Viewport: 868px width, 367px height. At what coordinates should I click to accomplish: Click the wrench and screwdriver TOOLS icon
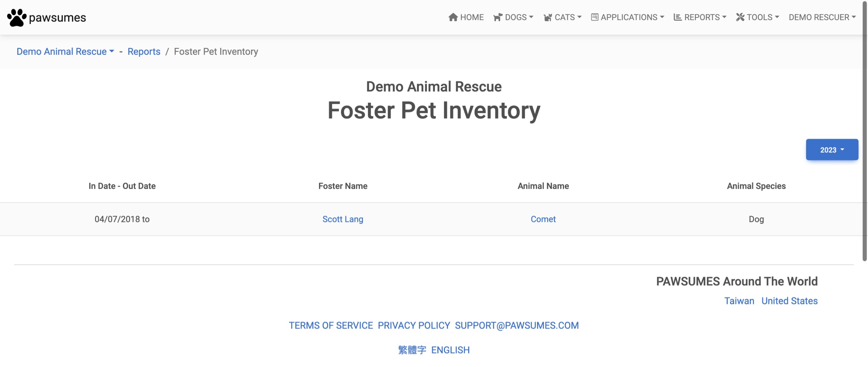740,17
